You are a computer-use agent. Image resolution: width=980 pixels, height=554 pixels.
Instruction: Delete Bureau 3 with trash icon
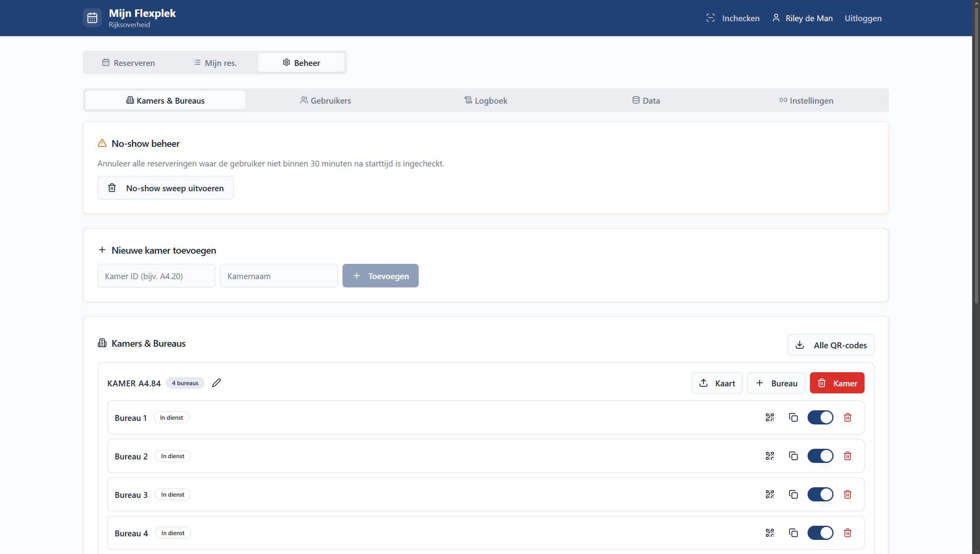[x=847, y=494]
